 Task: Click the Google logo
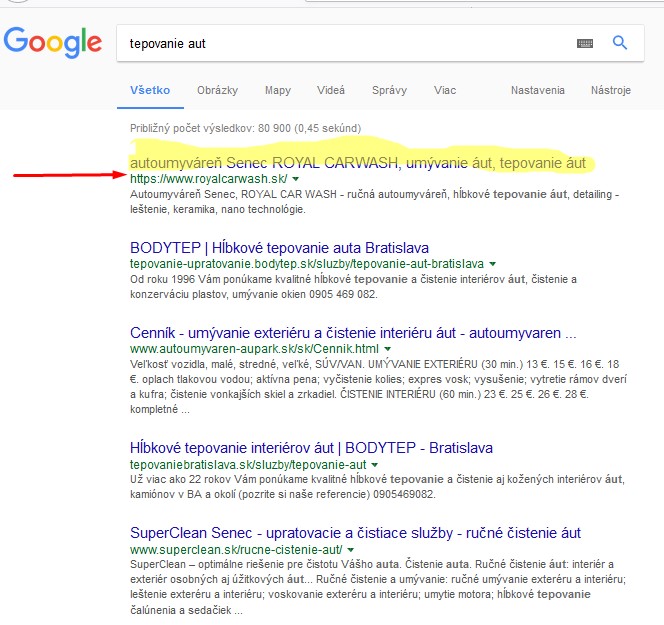53,42
